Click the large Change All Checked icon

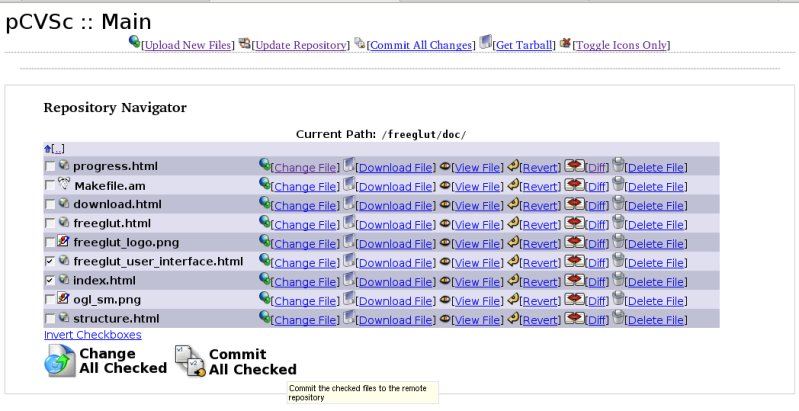[x=59, y=361]
